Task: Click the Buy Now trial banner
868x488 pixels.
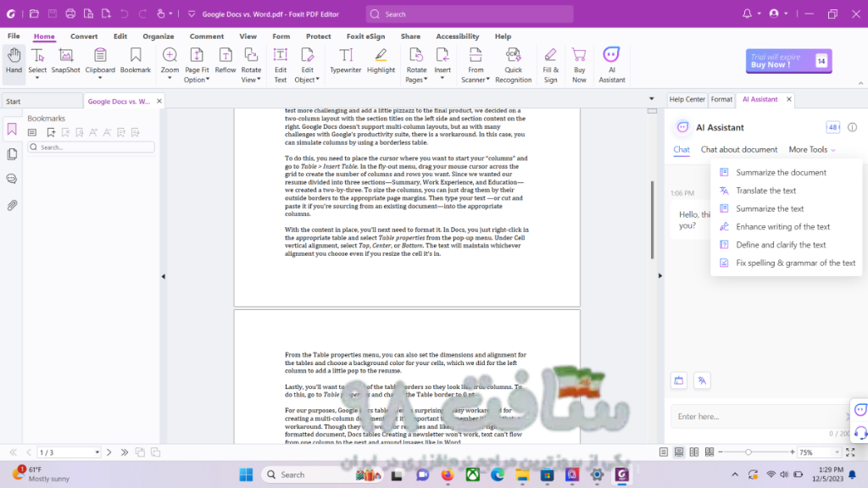Action: click(788, 61)
